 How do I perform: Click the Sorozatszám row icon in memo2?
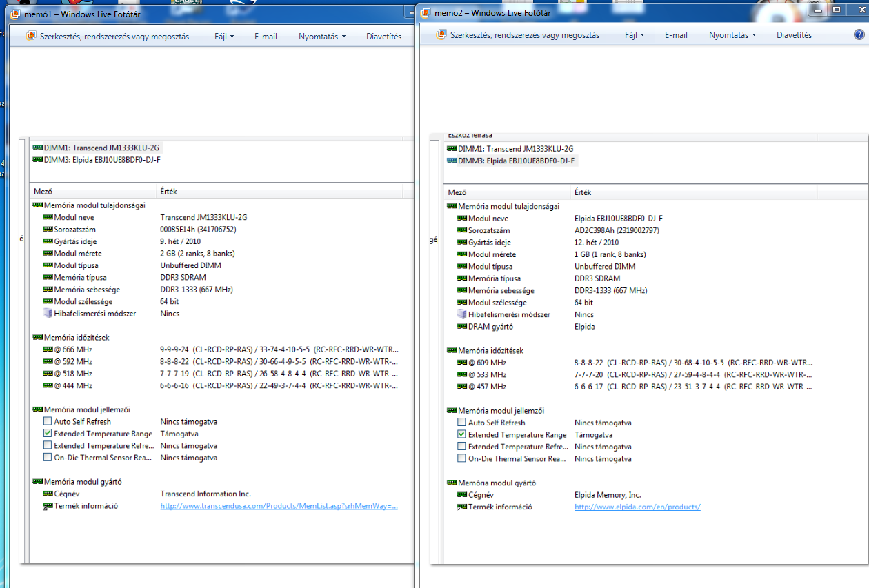462,230
